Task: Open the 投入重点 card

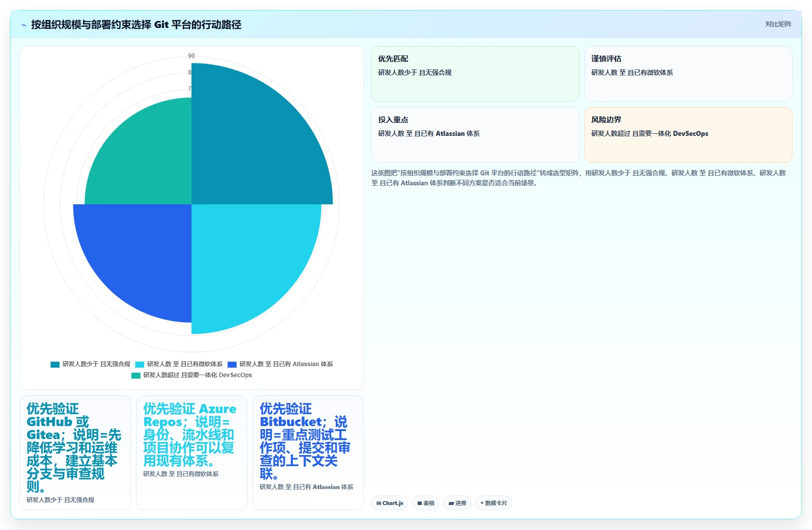Action: point(475,135)
